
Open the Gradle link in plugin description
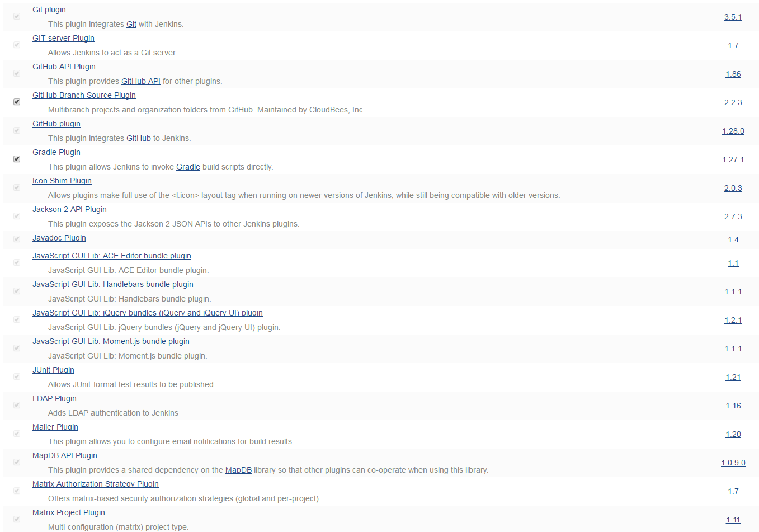[x=188, y=167]
